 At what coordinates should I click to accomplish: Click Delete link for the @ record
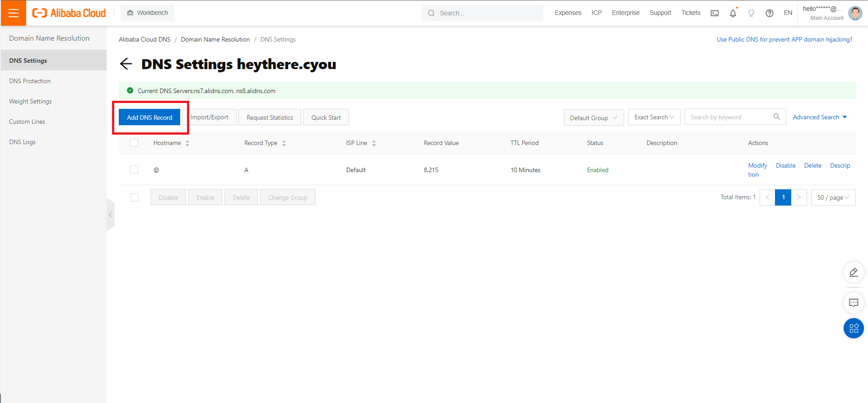tap(813, 165)
